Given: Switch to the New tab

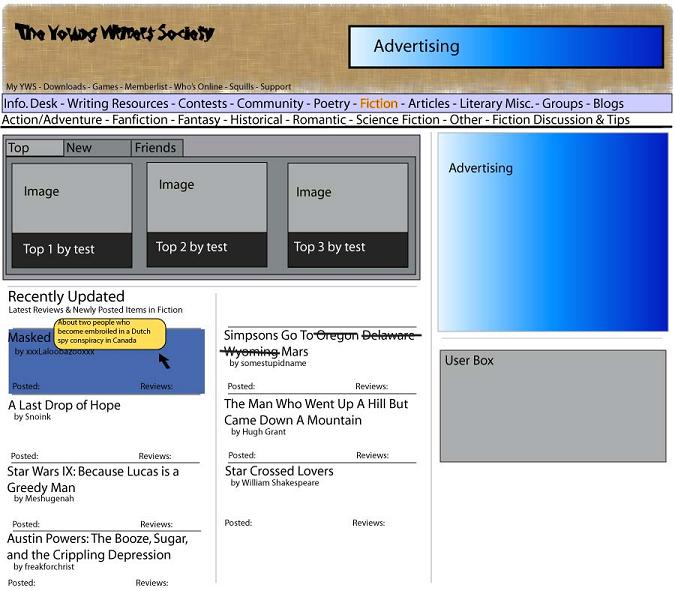Looking at the screenshot, I should pyautogui.click(x=97, y=148).
